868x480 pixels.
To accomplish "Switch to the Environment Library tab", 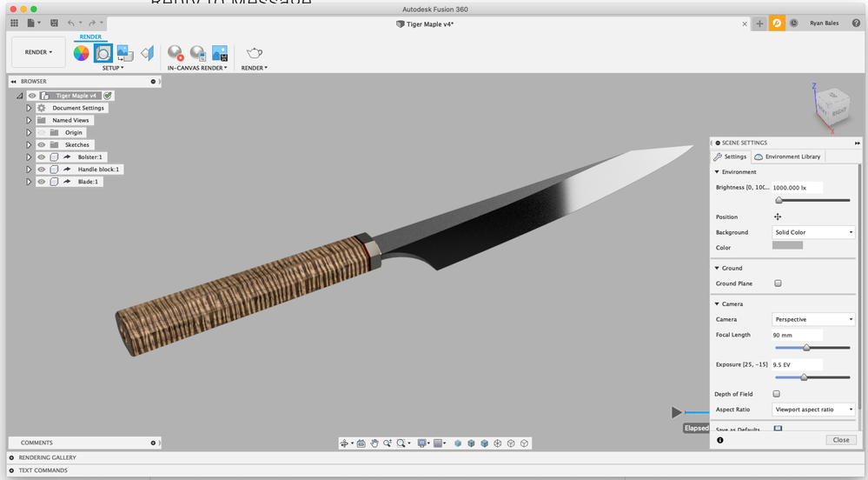I will pos(788,157).
